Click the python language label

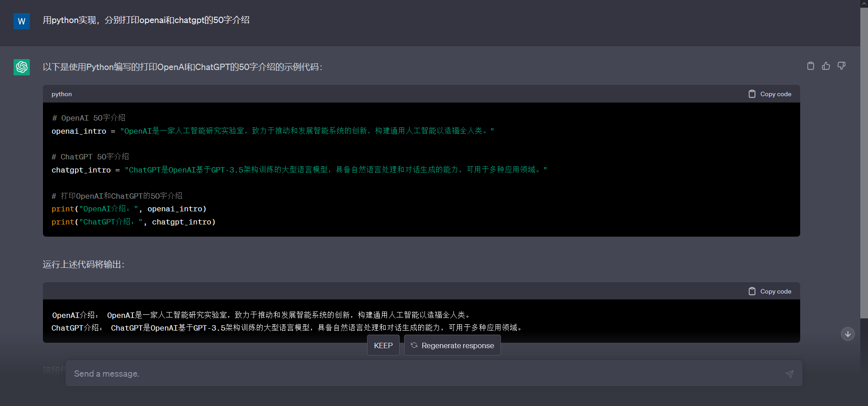(61, 94)
